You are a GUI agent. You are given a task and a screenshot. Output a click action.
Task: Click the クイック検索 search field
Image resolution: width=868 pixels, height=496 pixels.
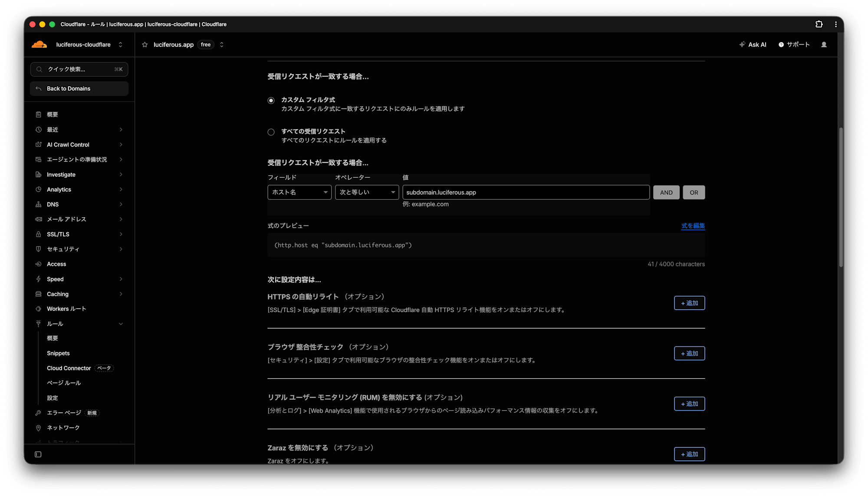coord(79,69)
